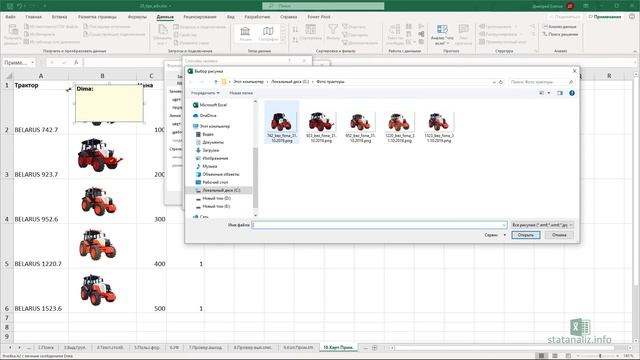640x360 pixels.
Task: Click the sort A to Z icon
Action: point(295,29)
